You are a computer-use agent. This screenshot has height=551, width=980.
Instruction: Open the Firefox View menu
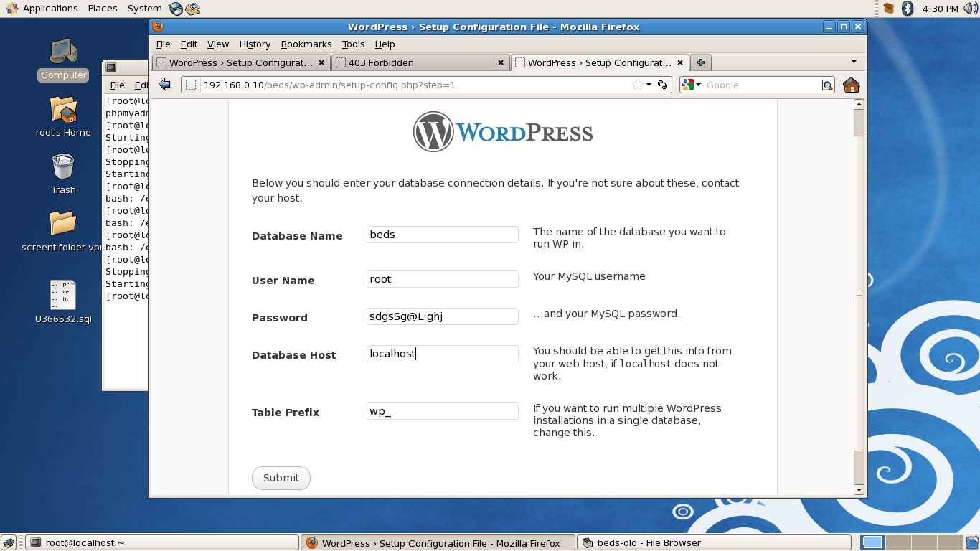tap(218, 44)
